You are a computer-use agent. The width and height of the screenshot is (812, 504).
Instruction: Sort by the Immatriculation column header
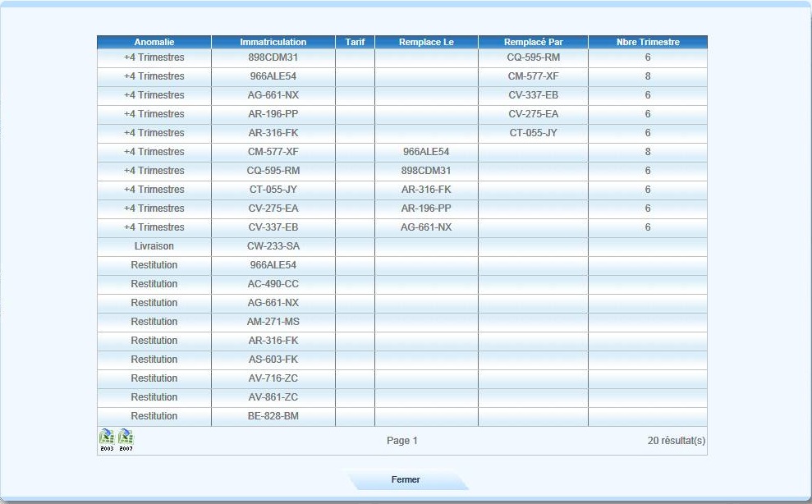pyautogui.click(x=273, y=42)
